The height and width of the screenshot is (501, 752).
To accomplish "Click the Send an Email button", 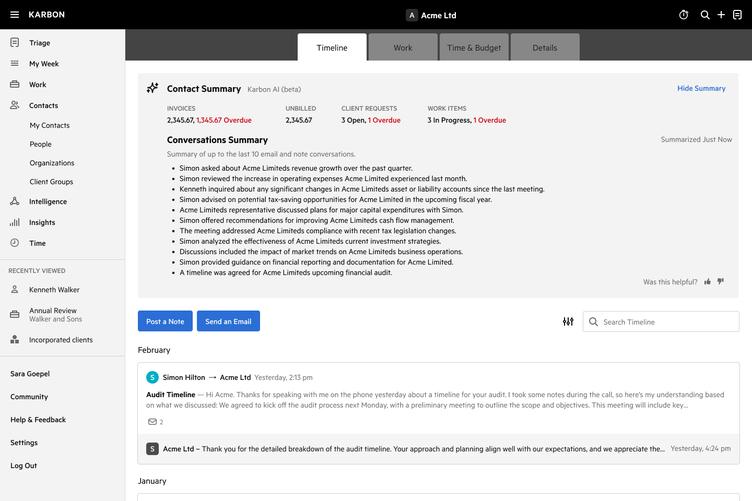I will 228,321.
